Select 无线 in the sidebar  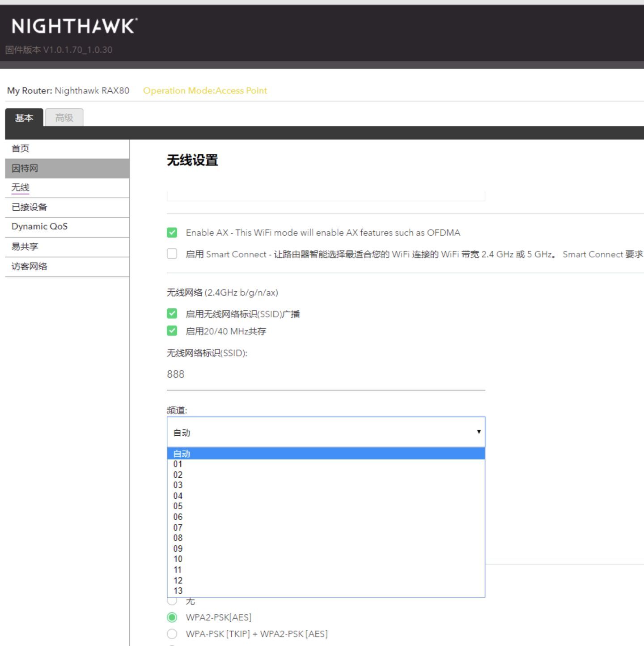67,188
